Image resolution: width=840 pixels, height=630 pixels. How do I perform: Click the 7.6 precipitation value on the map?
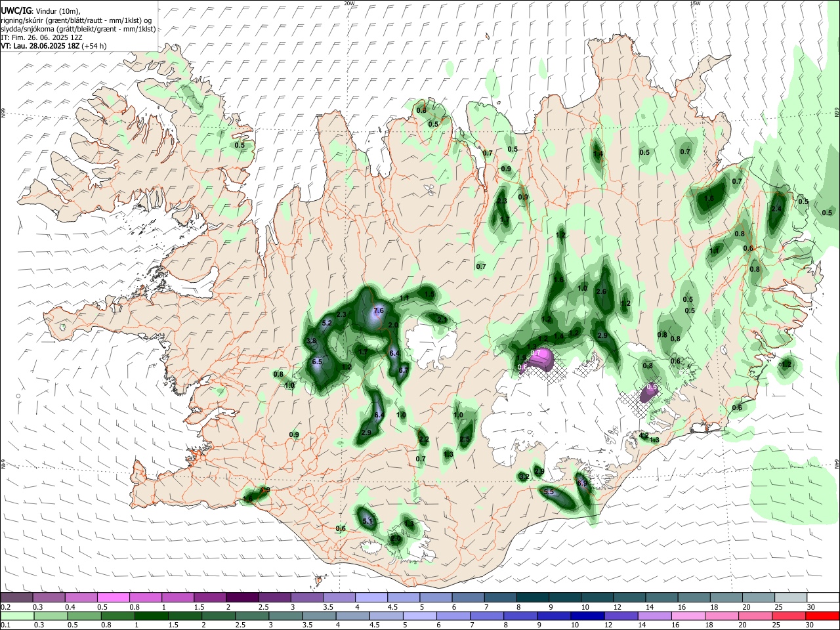[x=379, y=310]
